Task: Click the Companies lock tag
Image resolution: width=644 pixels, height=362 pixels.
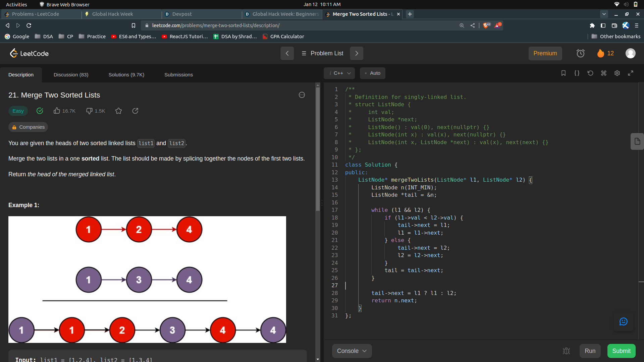Action: pos(28,127)
